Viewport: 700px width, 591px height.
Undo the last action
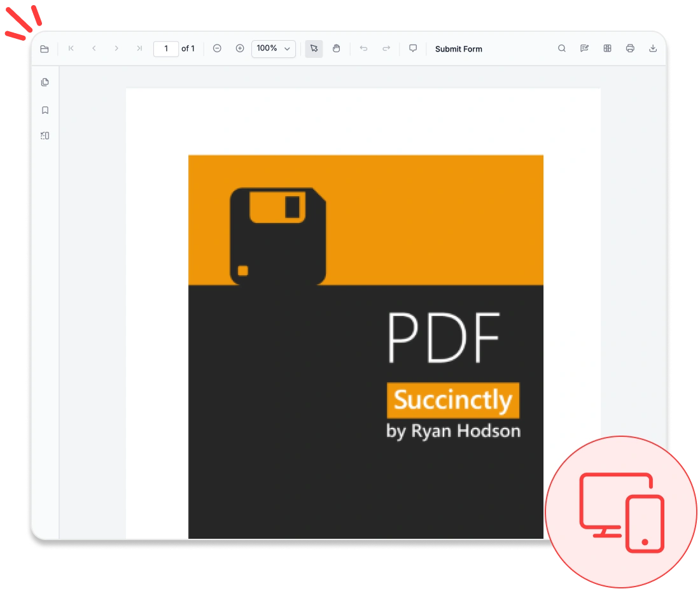(x=364, y=48)
